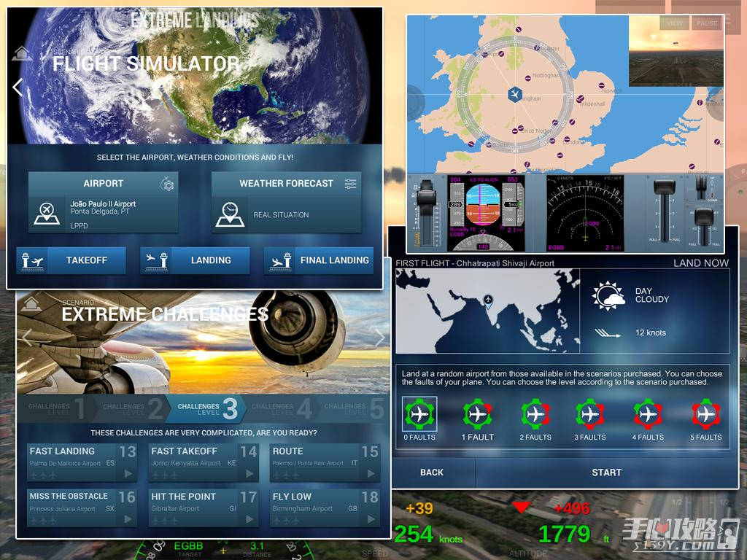Switch to Challenges Level 4 tab

pyautogui.click(x=281, y=408)
